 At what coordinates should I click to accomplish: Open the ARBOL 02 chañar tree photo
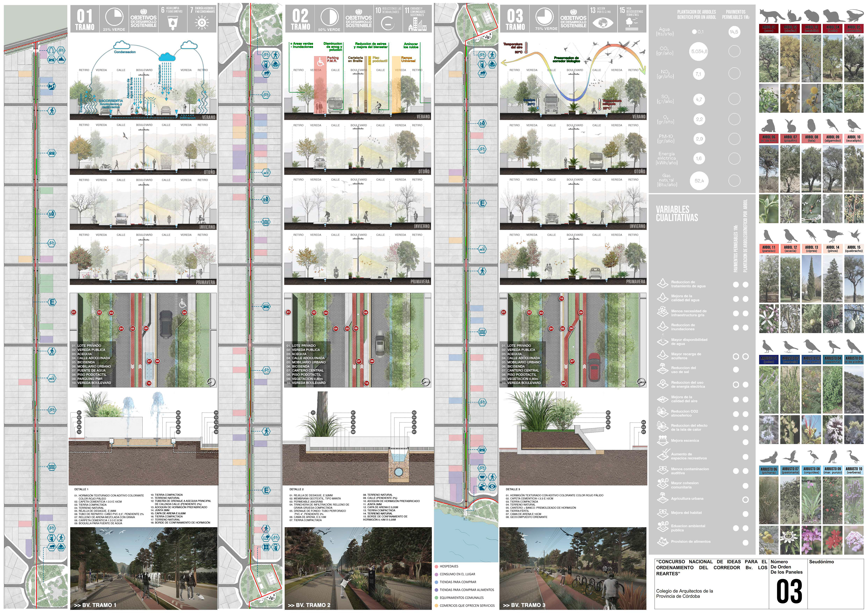click(790, 59)
